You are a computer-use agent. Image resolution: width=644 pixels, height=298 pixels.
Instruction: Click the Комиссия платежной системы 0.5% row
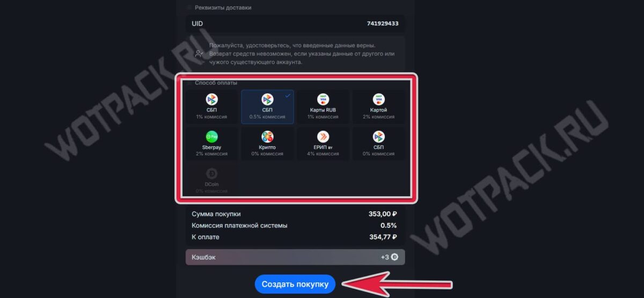(x=295, y=226)
